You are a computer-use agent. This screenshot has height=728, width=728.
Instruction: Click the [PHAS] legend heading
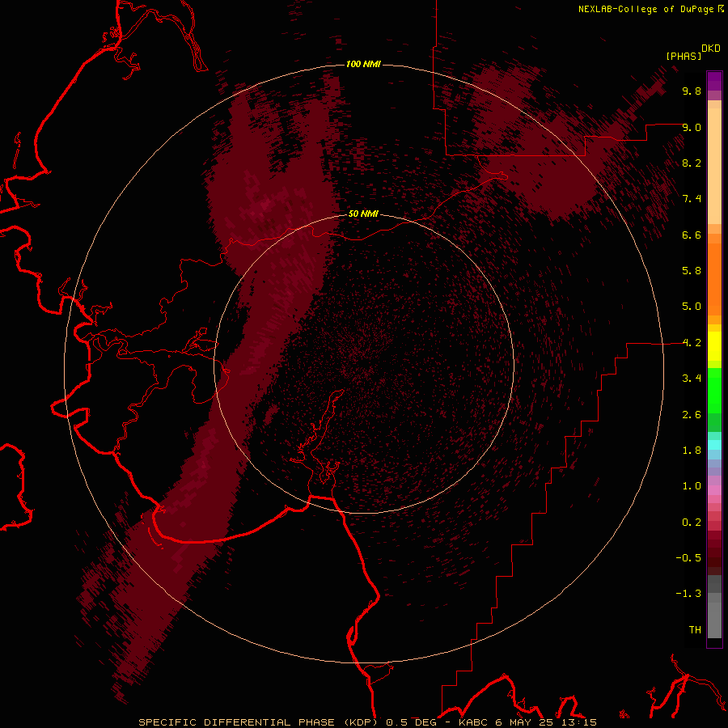pyautogui.click(x=684, y=56)
